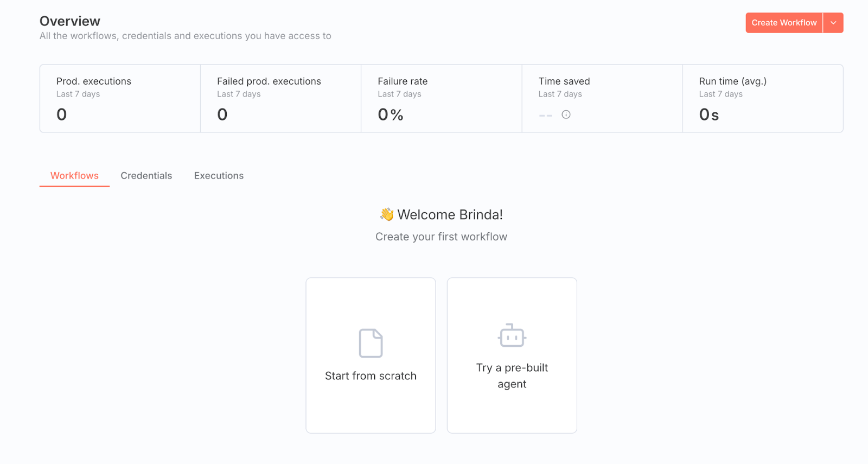
Task: Click the Create Workflow button
Action: (784, 23)
